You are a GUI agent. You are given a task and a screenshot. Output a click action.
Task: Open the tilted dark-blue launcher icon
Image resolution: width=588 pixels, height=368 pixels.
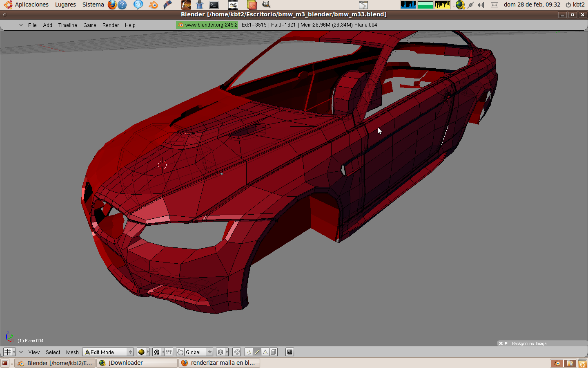pos(167,5)
